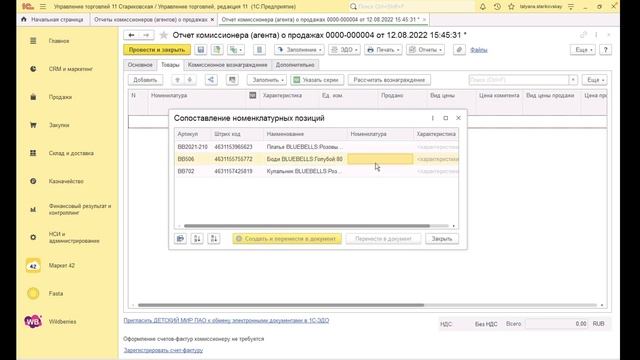Screen dimensions: 640x360
Task: Add document to favorites star
Action: pos(163,36)
